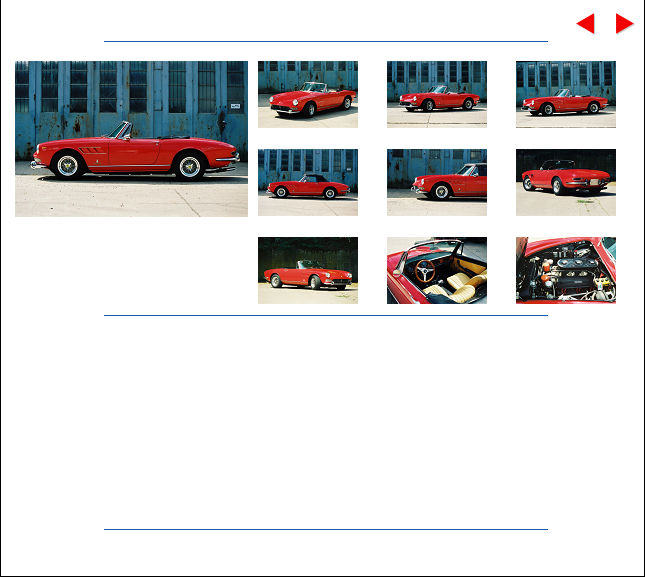Go to the next page with right red arrow
Screen dimensions: 645x577
coord(624,23)
